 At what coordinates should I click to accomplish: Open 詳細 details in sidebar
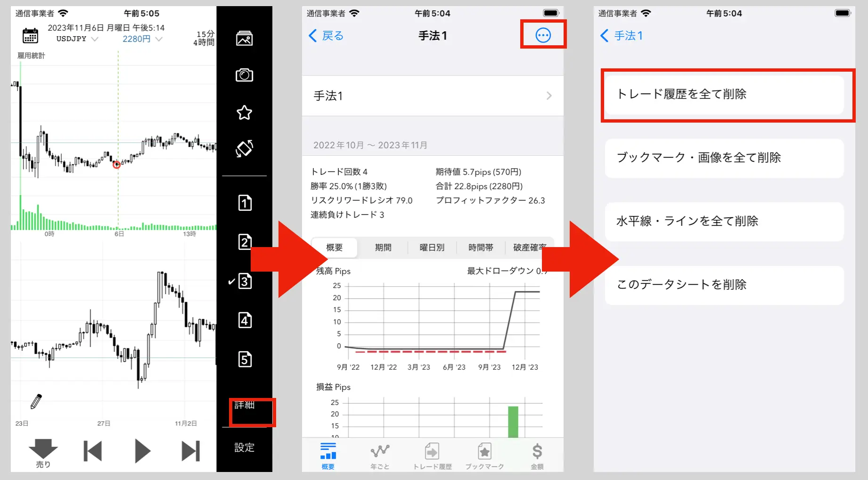tap(245, 405)
